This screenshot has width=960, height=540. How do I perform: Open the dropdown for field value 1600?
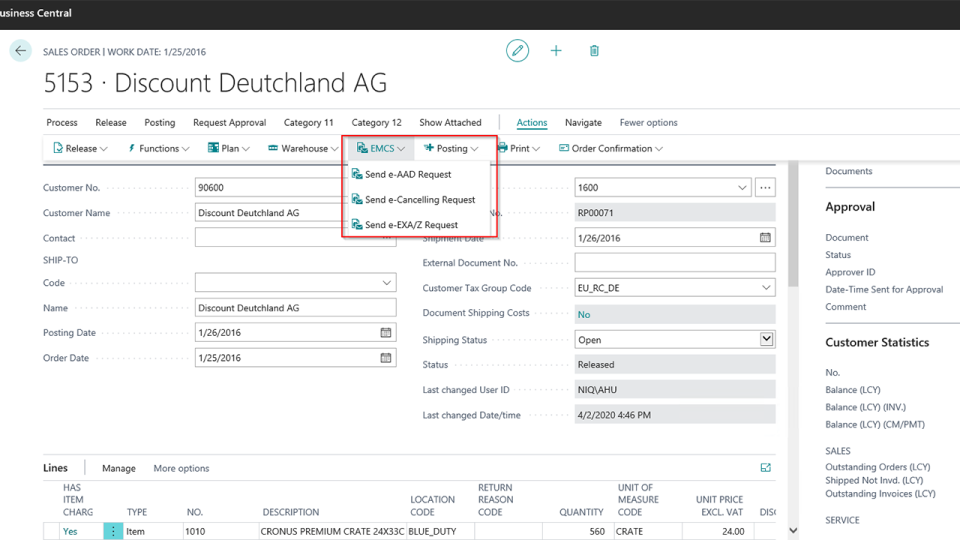(742, 187)
